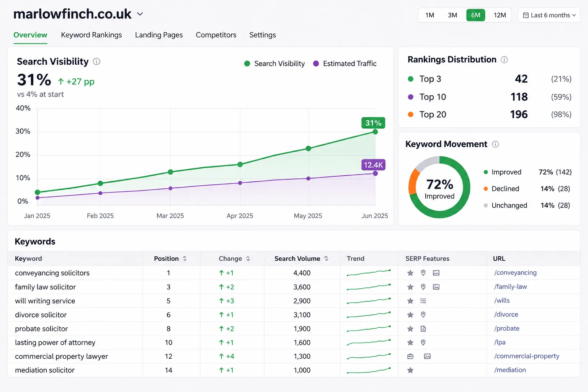This screenshot has width=588, height=392.
Task: Click the briefcase icon for commercial property lawyer
Action: coord(410,356)
